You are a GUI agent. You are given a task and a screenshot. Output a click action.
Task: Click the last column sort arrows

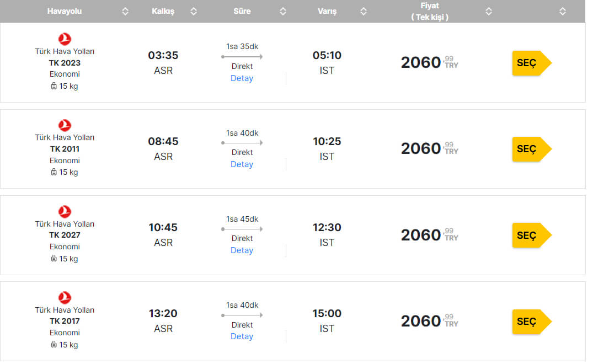click(563, 12)
